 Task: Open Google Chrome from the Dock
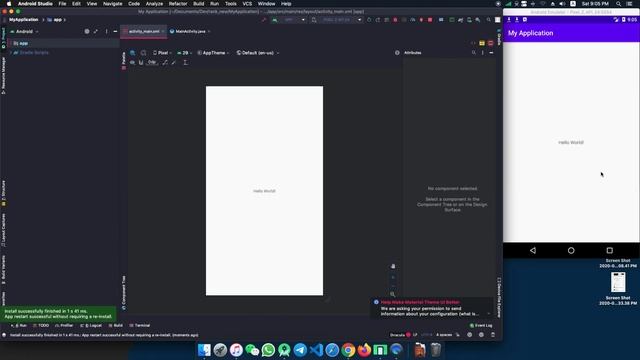pos(348,350)
